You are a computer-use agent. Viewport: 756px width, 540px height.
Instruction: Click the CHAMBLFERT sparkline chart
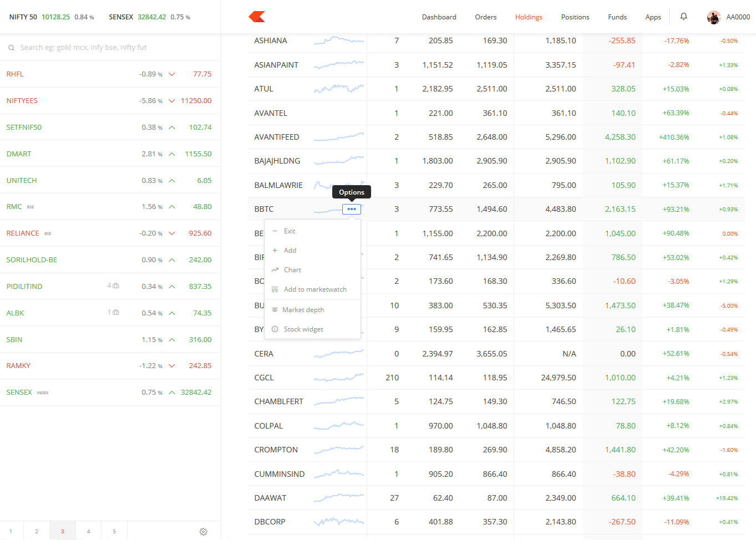coord(339,401)
